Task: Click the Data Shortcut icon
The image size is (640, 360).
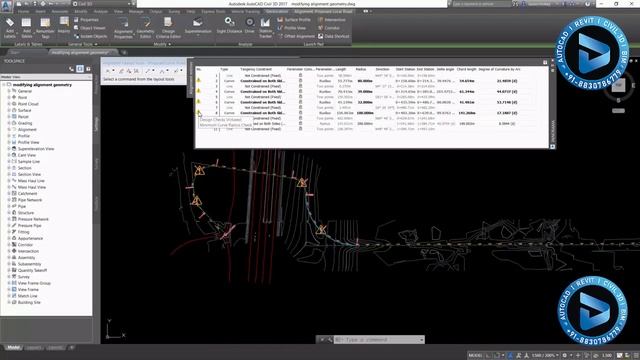Action: coord(333,36)
